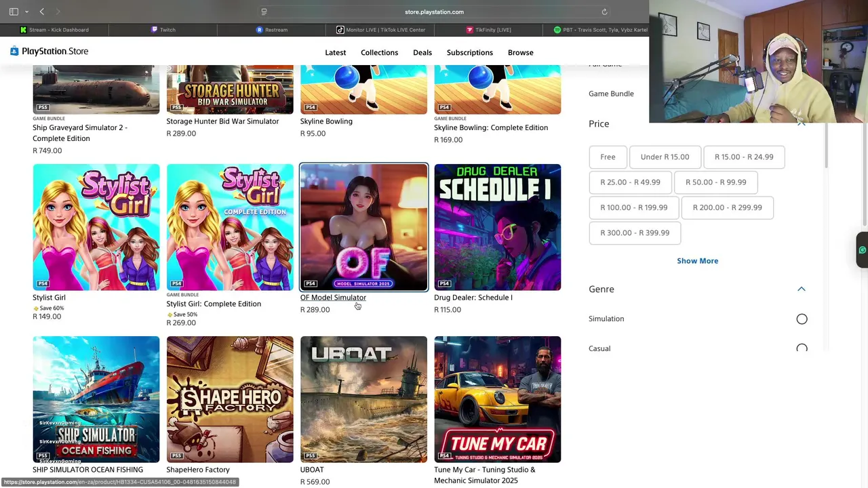Select the Free price filter

click(x=608, y=157)
